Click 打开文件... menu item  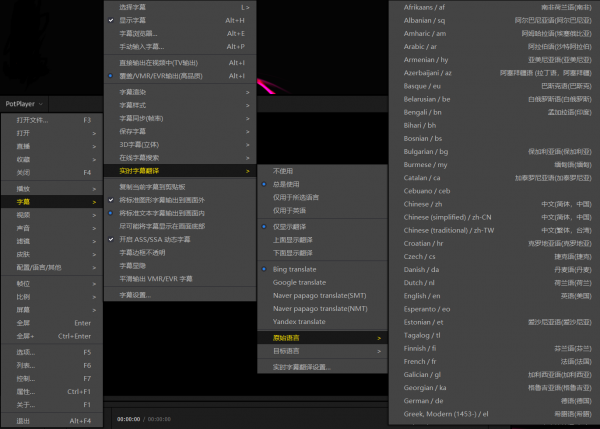(52, 120)
